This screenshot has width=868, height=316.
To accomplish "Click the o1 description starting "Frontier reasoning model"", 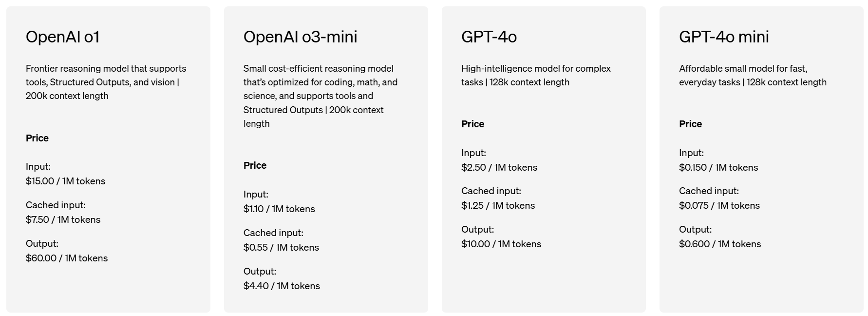I will pyautogui.click(x=106, y=82).
